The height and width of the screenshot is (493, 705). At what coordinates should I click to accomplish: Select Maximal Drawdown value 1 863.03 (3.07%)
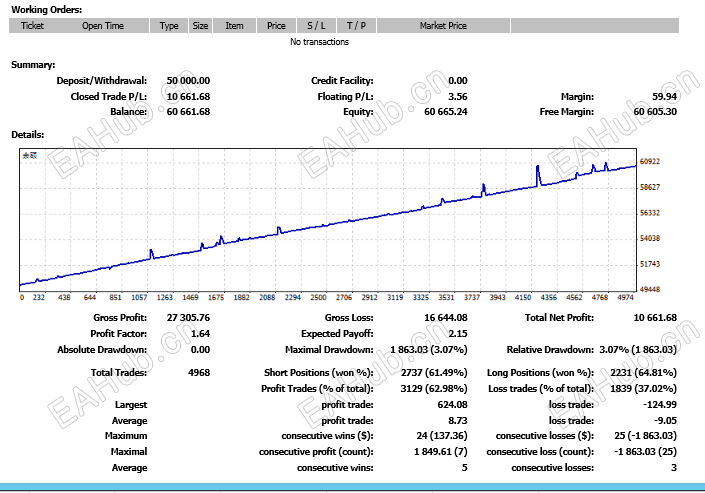click(428, 350)
